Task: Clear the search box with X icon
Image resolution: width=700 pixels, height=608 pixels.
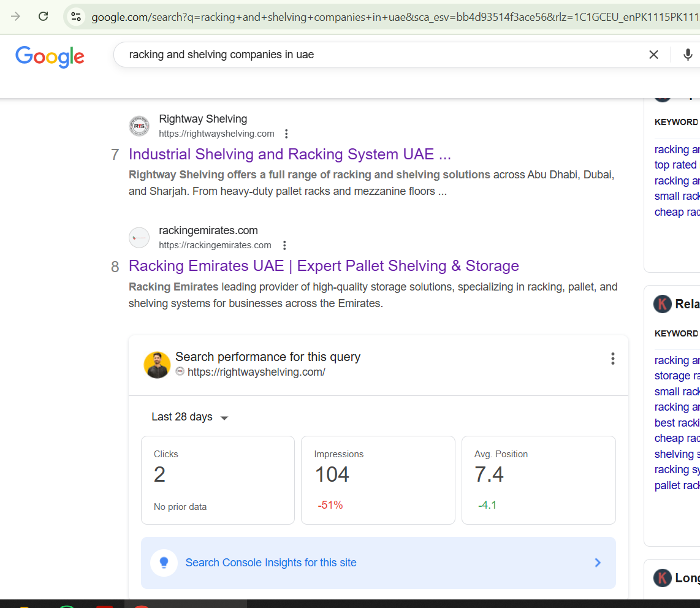Action: tap(653, 55)
